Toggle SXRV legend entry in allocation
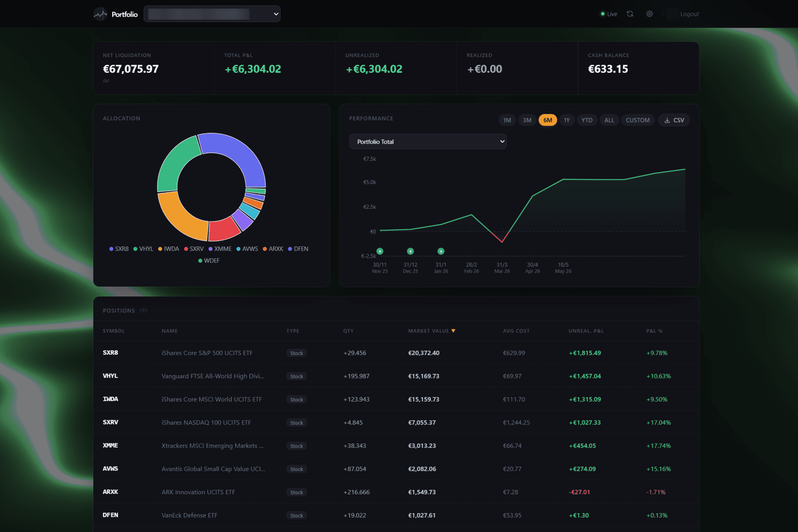The image size is (798, 532). coord(194,249)
